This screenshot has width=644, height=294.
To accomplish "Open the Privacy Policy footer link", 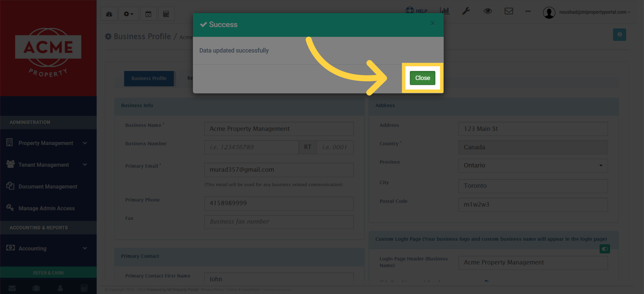I will pos(212,290).
